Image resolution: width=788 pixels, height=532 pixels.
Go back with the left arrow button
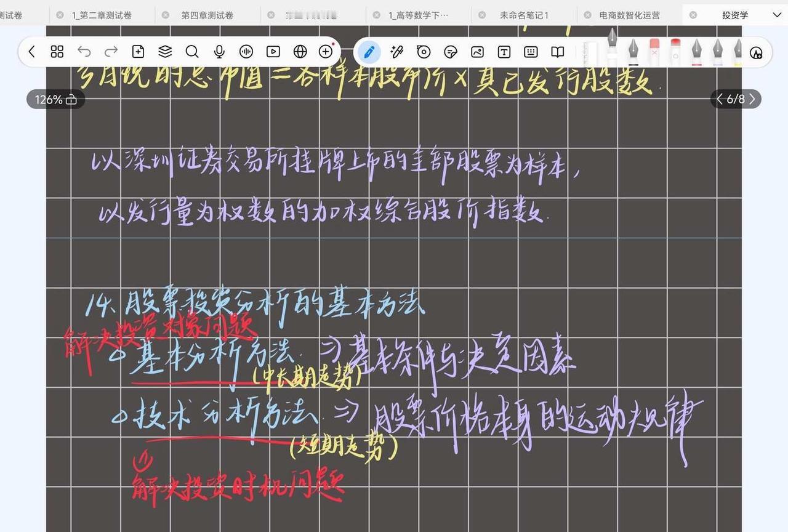coord(31,52)
